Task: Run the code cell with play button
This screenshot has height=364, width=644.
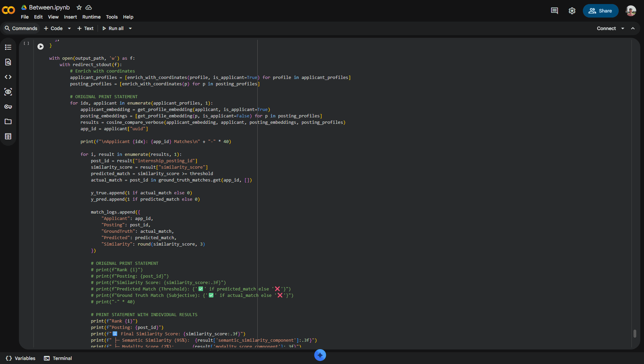Action: click(41, 47)
